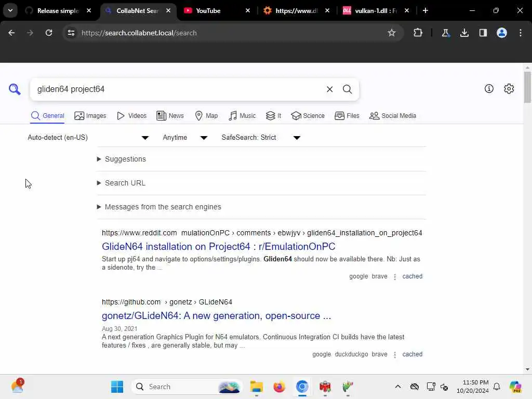Open gonetz/GLideN64 GitHub result link
Viewport: 532px width, 399px height.
coord(217,316)
